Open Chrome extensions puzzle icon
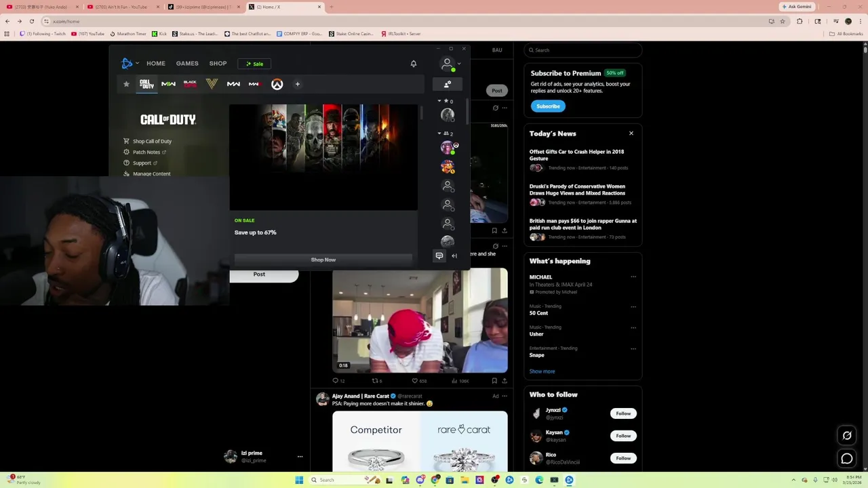 (x=800, y=21)
